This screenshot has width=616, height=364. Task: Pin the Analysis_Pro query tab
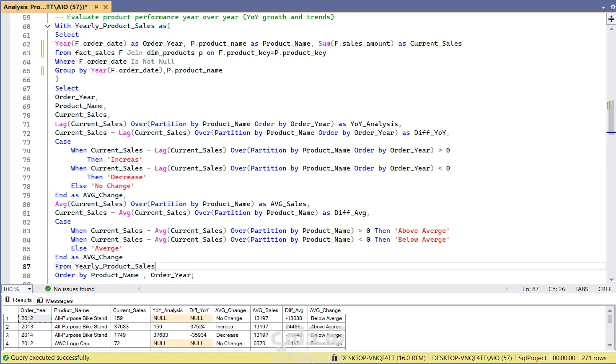pyautogui.click(x=96, y=7)
